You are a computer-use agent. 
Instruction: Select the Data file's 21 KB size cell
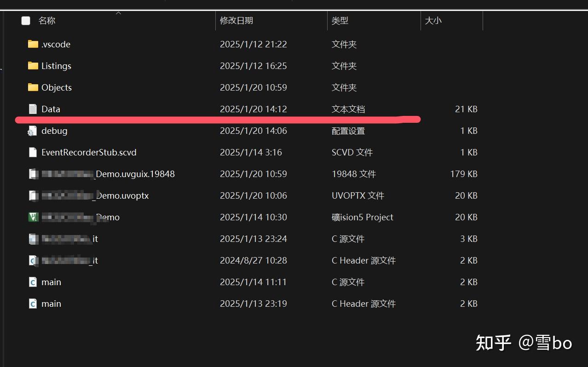(x=466, y=109)
